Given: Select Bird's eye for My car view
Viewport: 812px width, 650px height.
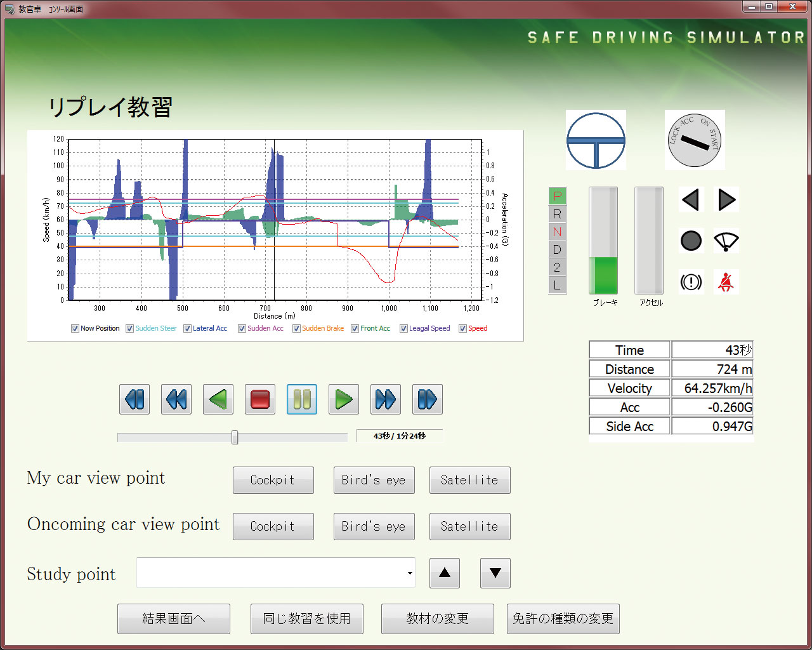Looking at the screenshot, I should [x=374, y=480].
